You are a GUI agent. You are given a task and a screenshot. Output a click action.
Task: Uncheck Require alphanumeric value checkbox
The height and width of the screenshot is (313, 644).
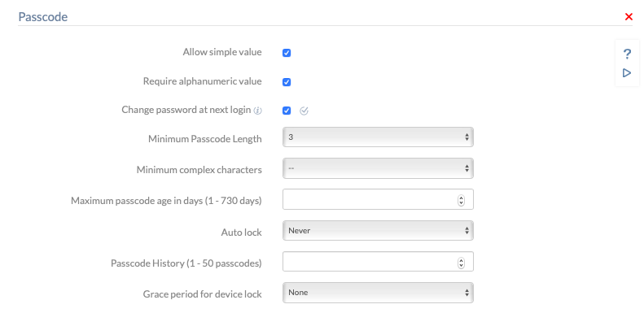click(x=287, y=82)
